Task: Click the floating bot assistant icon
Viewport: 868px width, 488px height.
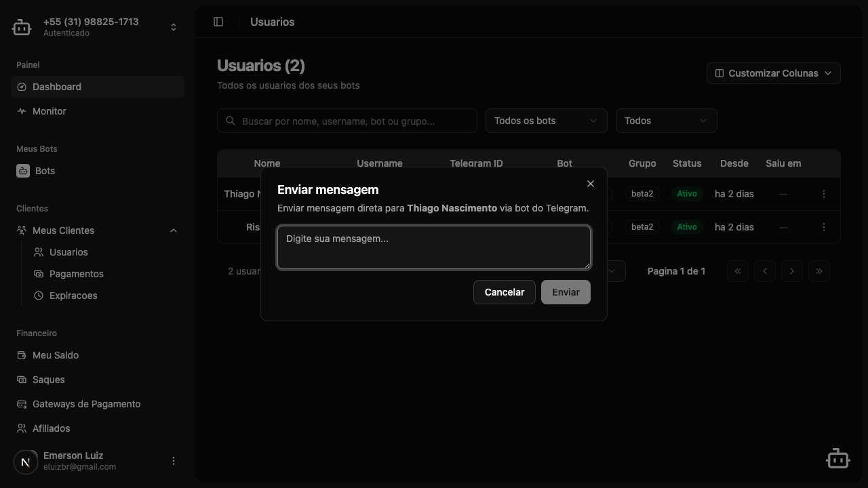Action: pos(838,458)
